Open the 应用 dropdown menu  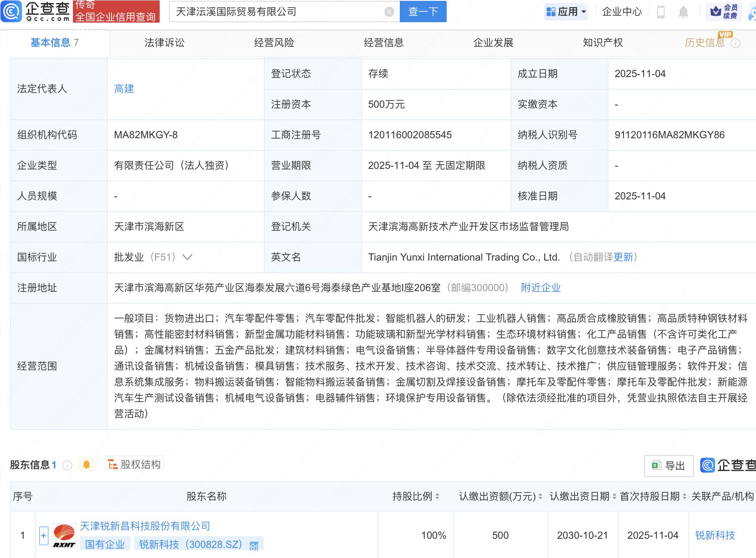click(566, 11)
